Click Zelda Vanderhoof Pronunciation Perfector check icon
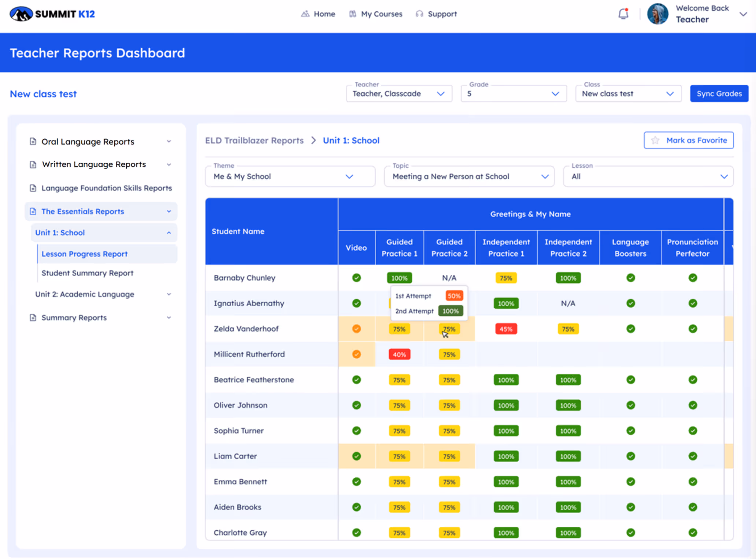Screen dimensions: 756x559 [693, 329]
